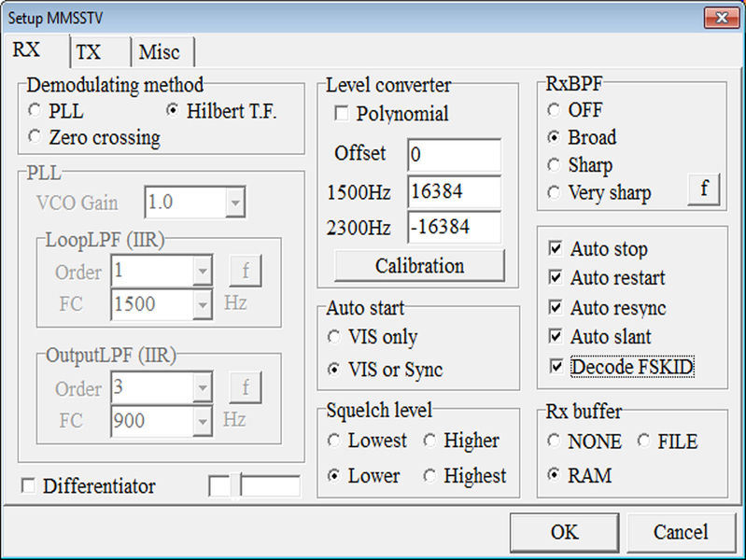The image size is (746, 560).
Task: Disable Auto stop checkbox
Action: [556, 249]
